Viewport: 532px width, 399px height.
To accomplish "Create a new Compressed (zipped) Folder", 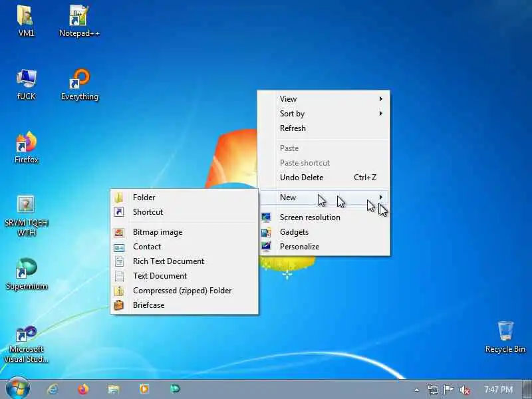I will coord(184,291).
